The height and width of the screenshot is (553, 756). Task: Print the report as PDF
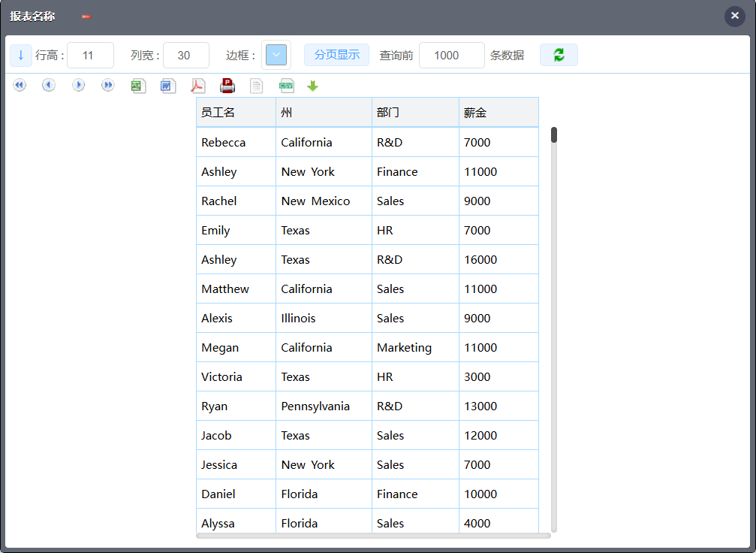pos(227,86)
